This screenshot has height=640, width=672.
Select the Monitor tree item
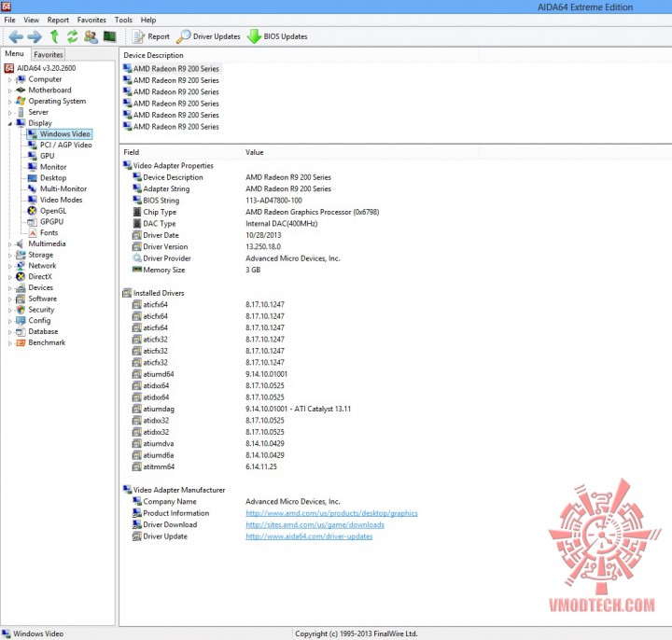click(53, 167)
